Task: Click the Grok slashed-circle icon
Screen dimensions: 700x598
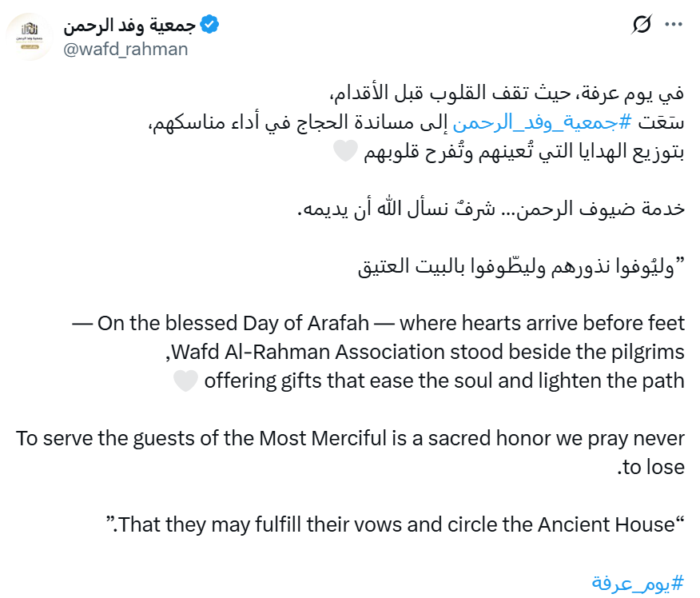Action: point(641,26)
